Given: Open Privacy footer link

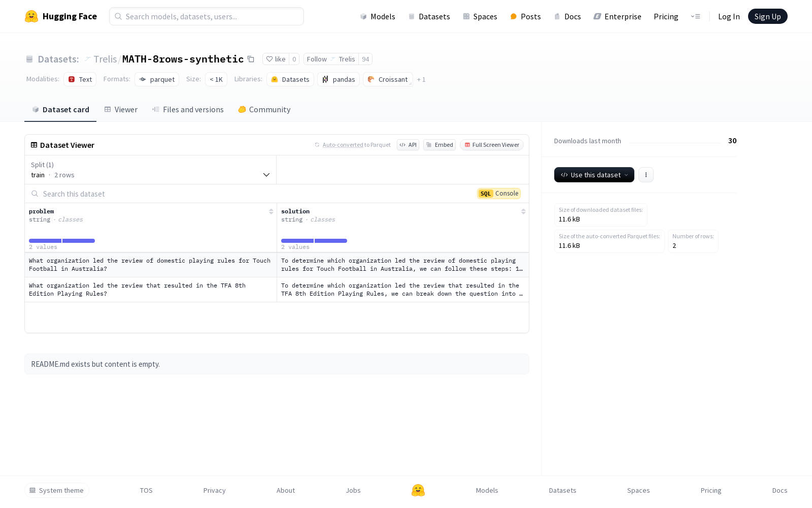Looking at the screenshot, I should point(214,490).
